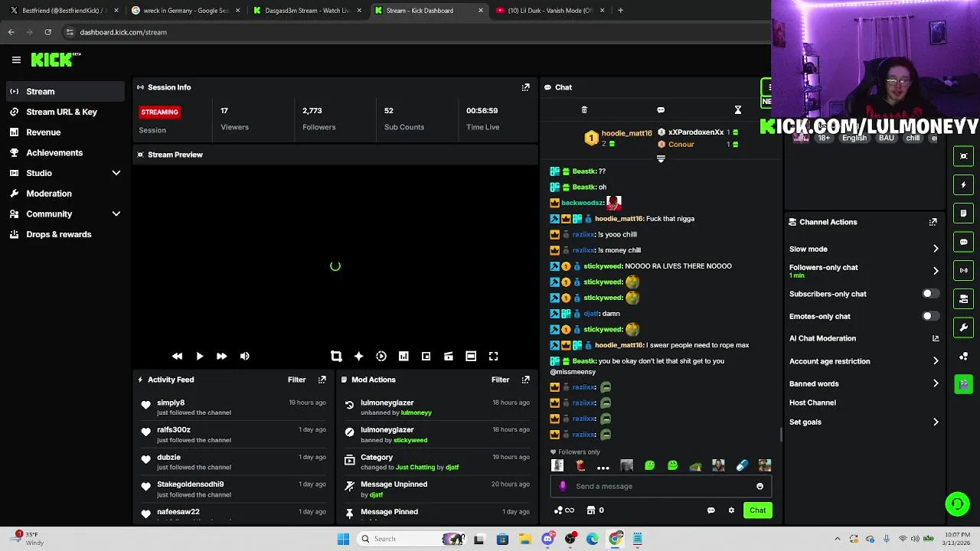Screen dimensions: 980x551
Task: Open the green headset support button
Action: (957, 504)
